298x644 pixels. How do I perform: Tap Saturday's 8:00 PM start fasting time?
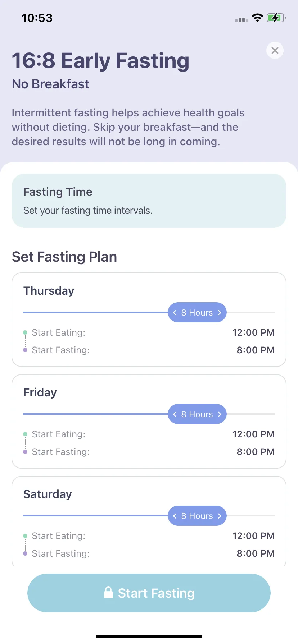pyautogui.click(x=256, y=553)
